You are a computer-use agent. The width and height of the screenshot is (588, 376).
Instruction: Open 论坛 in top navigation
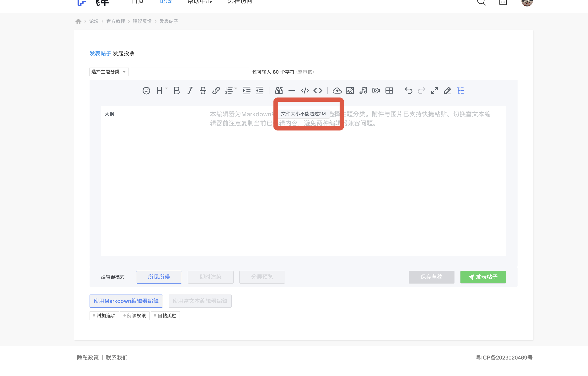pyautogui.click(x=166, y=1)
